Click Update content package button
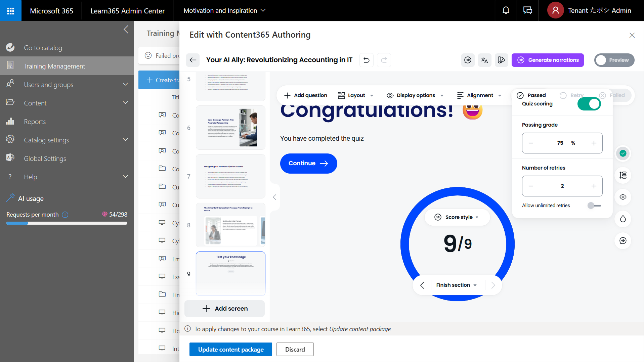The image size is (644, 362). pyautogui.click(x=230, y=349)
